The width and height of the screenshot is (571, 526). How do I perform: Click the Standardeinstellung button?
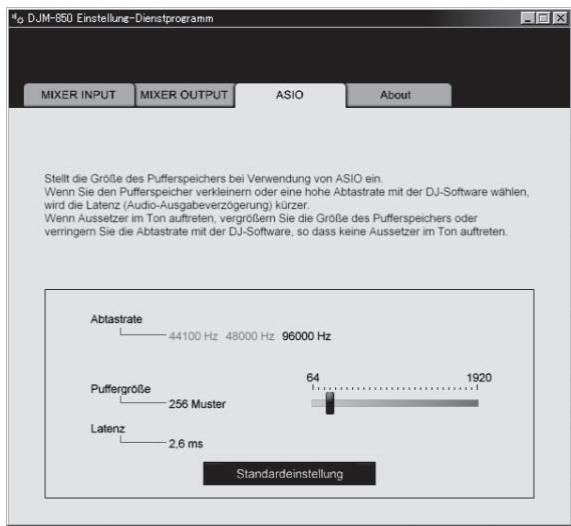(x=289, y=474)
